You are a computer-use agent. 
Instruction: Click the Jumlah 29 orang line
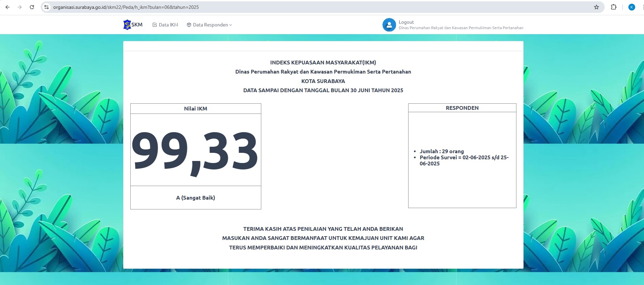[441, 151]
